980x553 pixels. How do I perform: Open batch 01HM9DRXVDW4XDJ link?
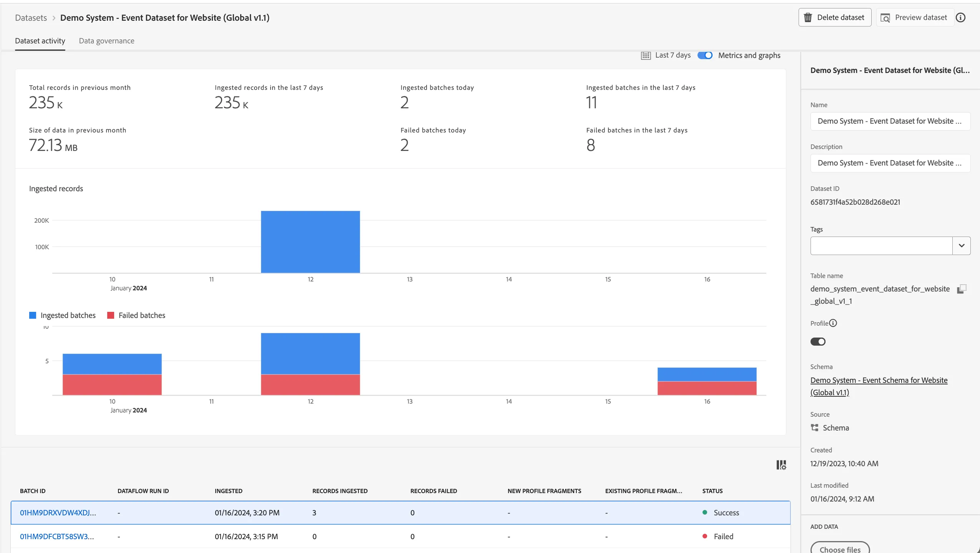click(x=58, y=513)
